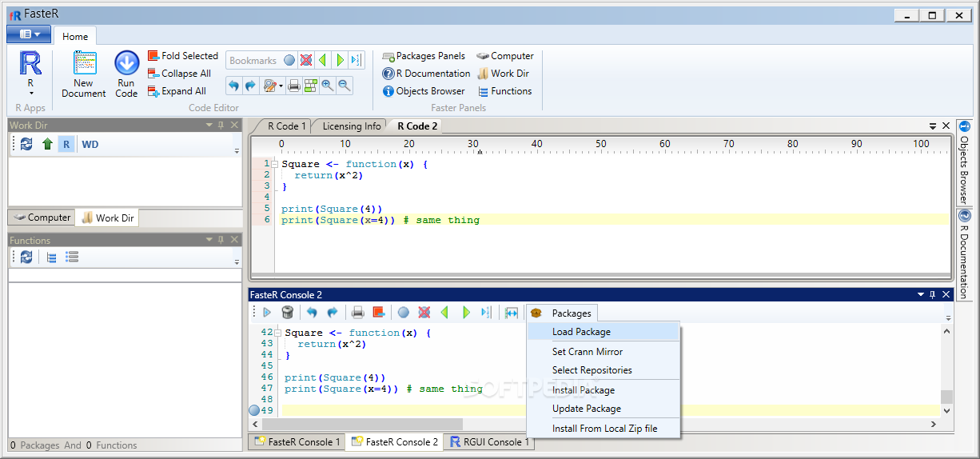Choose Set Crann Mirror
The height and width of the screenshot is (459, 980).
(604, 352)
